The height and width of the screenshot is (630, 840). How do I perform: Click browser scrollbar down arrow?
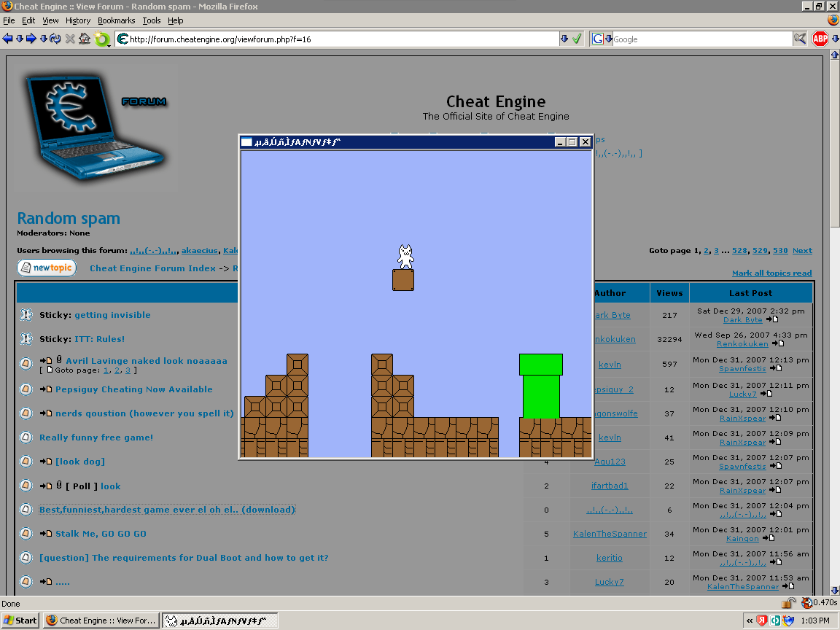click(835, 590)
